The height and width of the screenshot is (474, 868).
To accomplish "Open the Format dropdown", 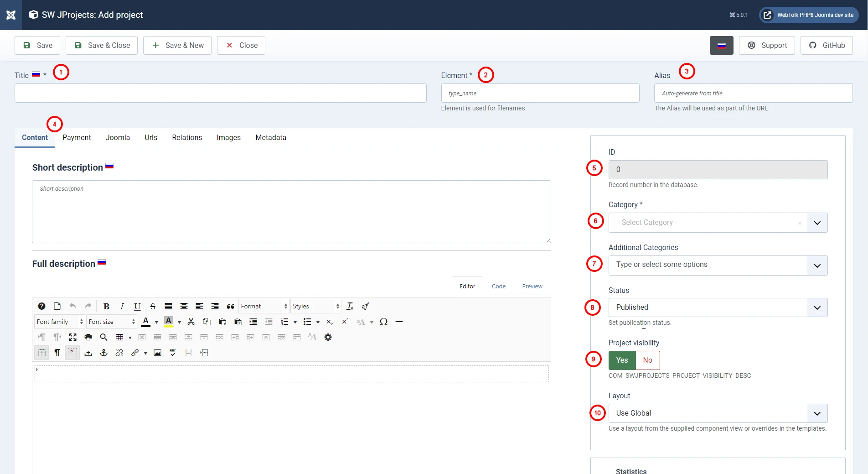I will tap(264, 306).
